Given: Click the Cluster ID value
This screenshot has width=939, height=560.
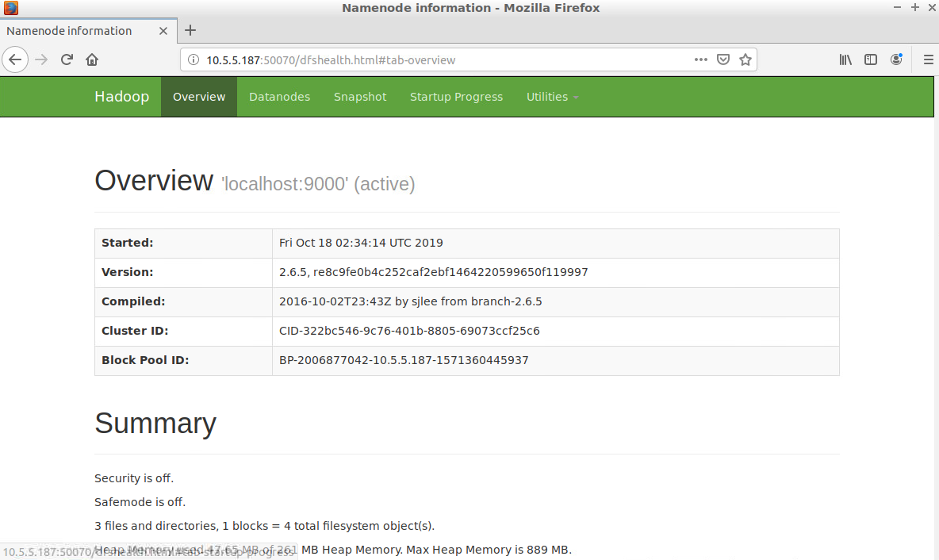Looking at the screenshot, I should click(409, 332).
